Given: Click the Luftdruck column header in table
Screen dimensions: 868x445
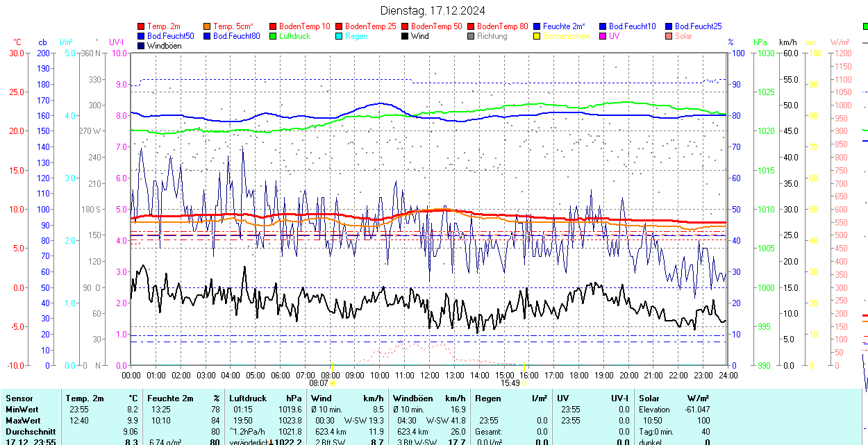Looking at the screenshot, I should pyautogui.click(x=248, y=398).
